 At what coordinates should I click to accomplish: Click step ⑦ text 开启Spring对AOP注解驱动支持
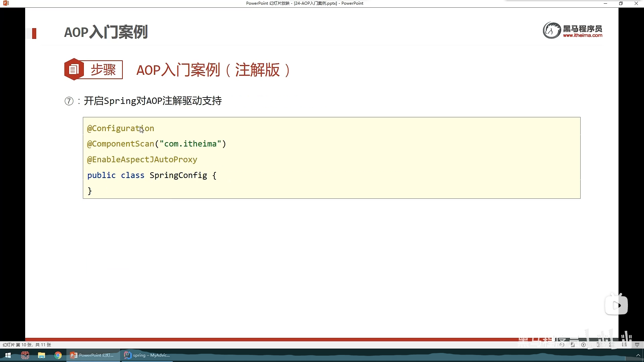153,101
